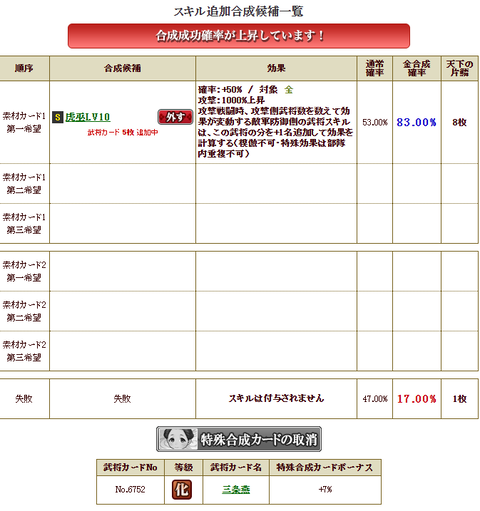Click the 素材カード1 第三希望 row label
Screen dimensions: 480x511
(x=24, y=223)
